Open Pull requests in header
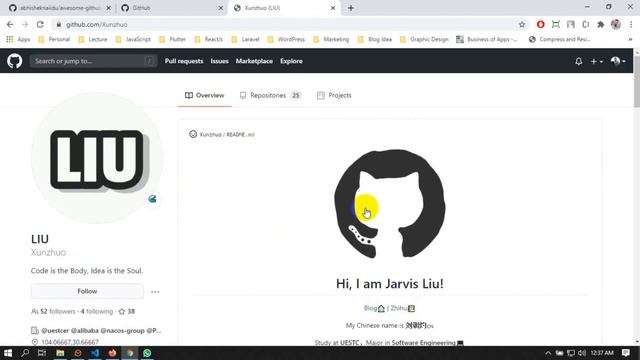Image resolution: width=640 pixels, height=360 pixels. tap(184, 61)
